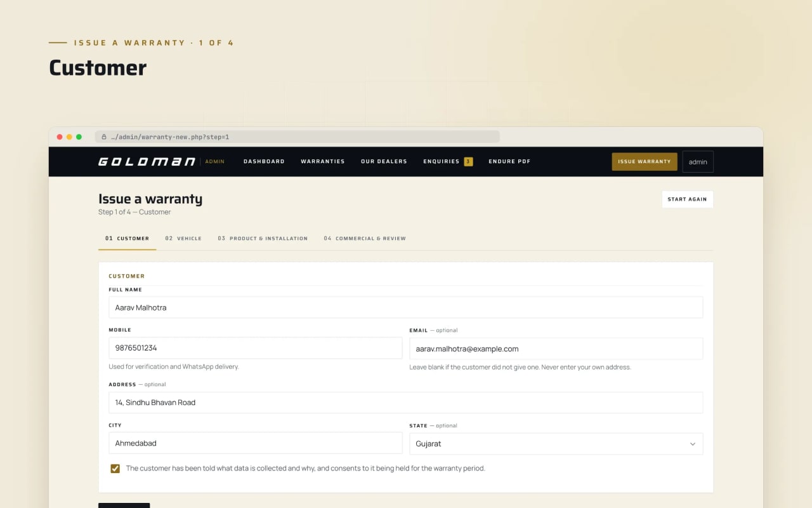Click the red window close dot

60,137
